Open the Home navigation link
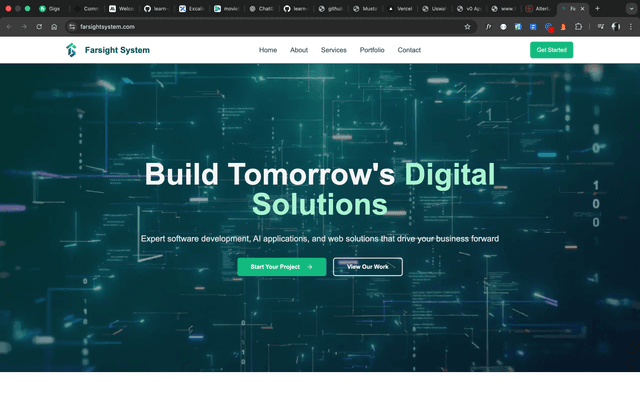The image size is (640, 400). (x=268, y=50)
